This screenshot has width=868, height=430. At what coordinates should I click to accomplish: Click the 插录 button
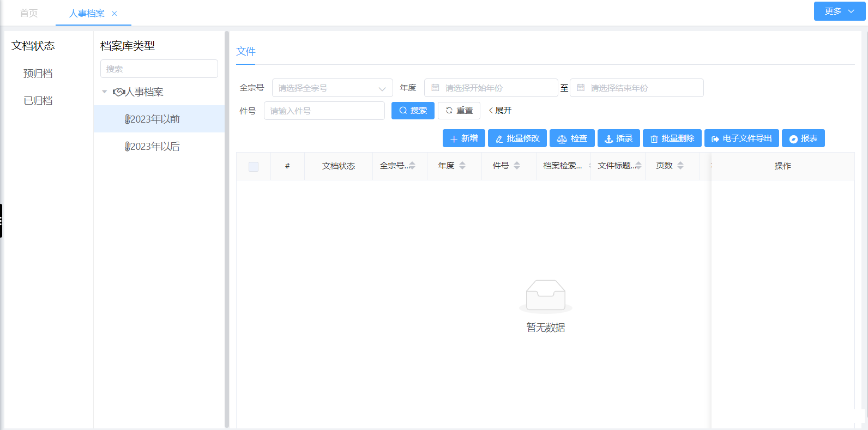point(619,138)
